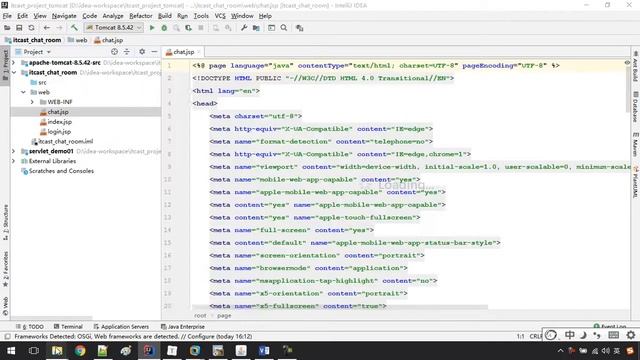Open the Build menu

(x=164, y=16)
